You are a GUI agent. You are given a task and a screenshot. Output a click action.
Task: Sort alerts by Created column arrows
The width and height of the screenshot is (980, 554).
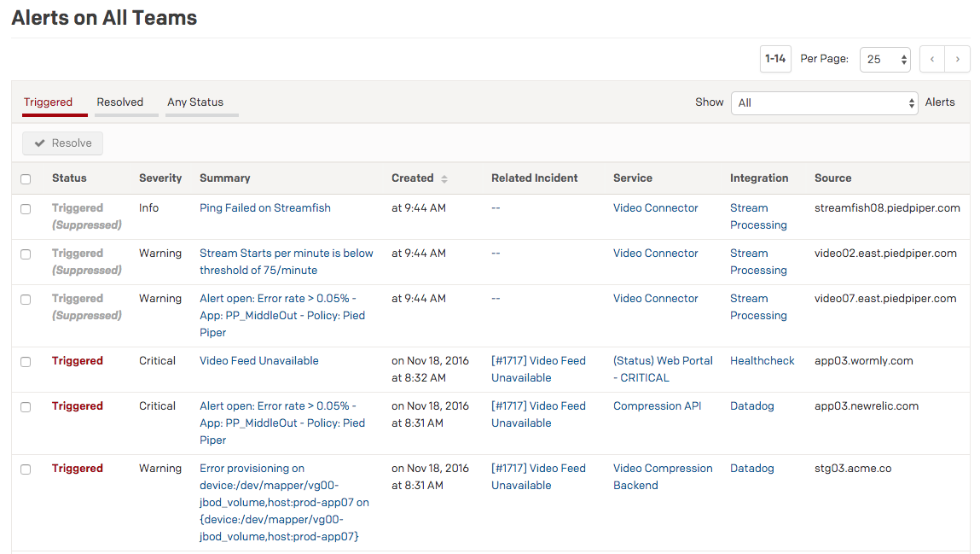pyautogui.click(x=444, y=178)
